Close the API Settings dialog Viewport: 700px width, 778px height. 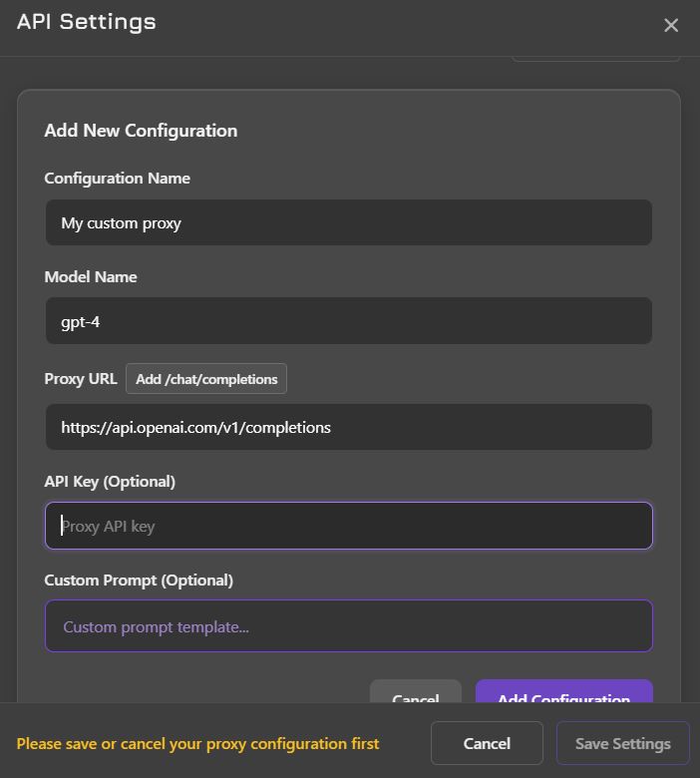[x=671, y=25]
